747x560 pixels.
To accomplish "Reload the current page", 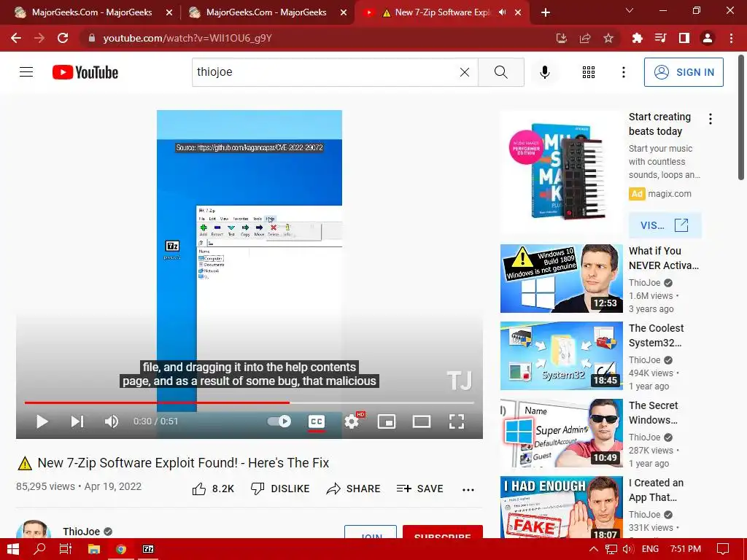I will click(x=63, y=38).
